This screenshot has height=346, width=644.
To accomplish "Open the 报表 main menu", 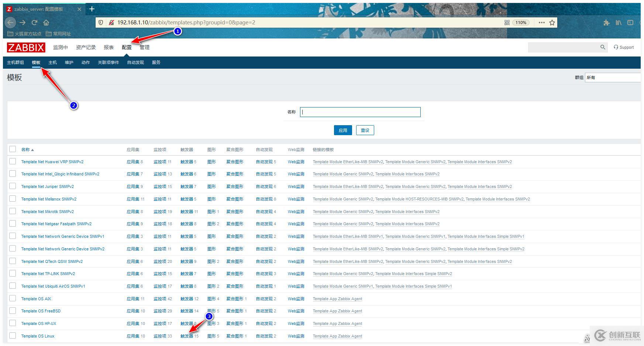I will [109, 47].
